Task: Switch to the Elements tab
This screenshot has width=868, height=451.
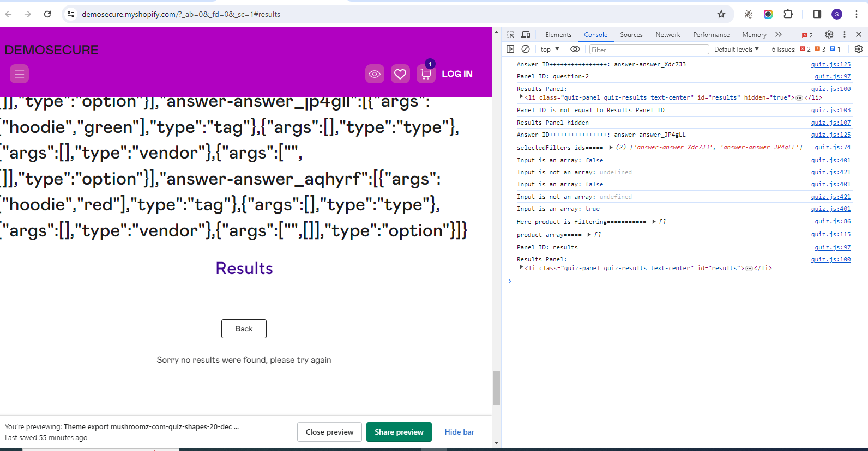Action: tap(558, 35)
